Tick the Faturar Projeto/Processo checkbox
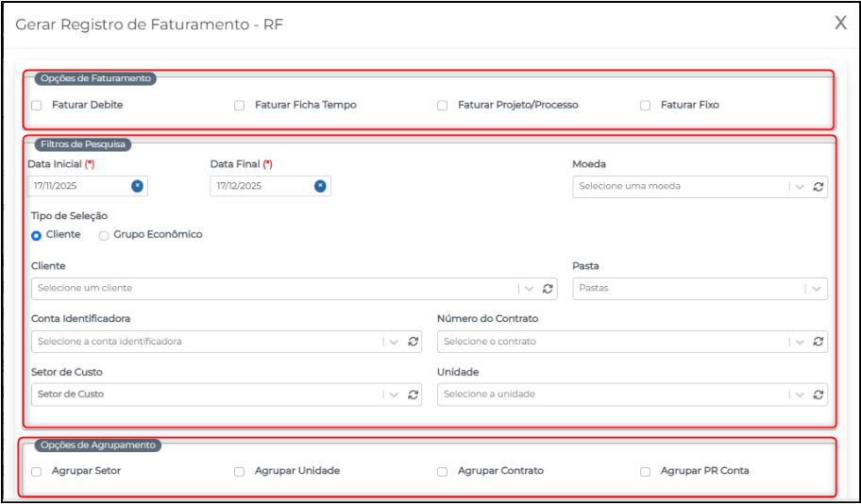 (442, 106)
